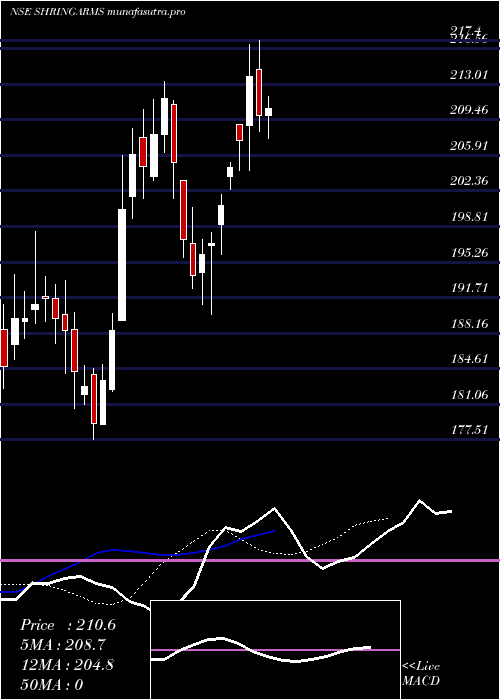Click the 184.61 price axis label

click(469, 358)
